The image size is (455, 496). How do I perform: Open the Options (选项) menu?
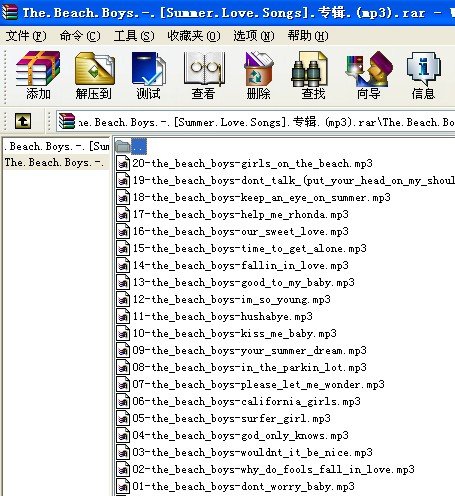254,36
